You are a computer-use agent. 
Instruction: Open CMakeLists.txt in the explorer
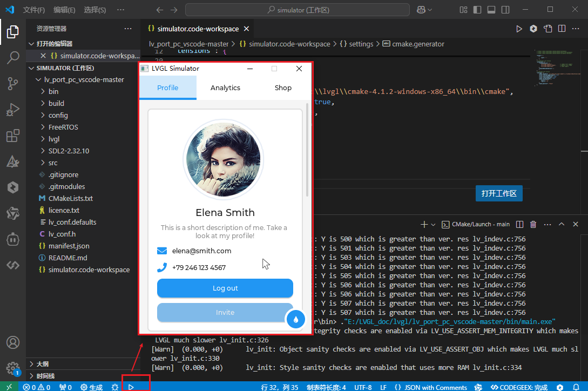pos(71,199)
